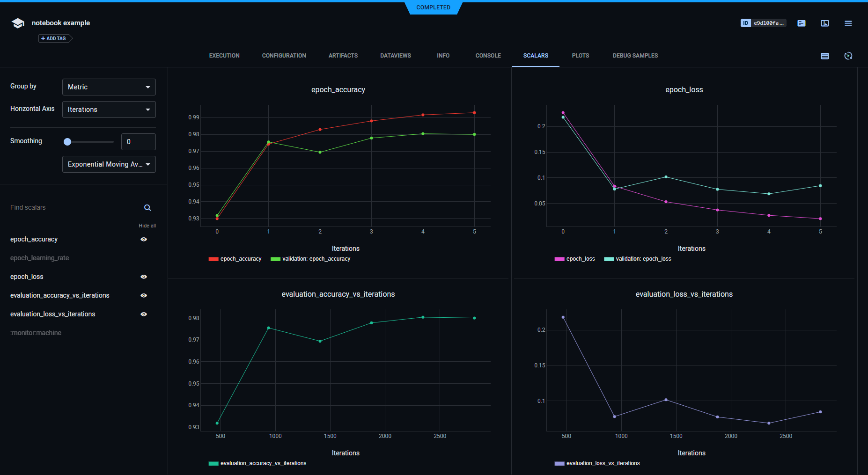Hide evaluation_loss_vs_iterations using its eye icon

pyautogui.click(x=144, y=314)
